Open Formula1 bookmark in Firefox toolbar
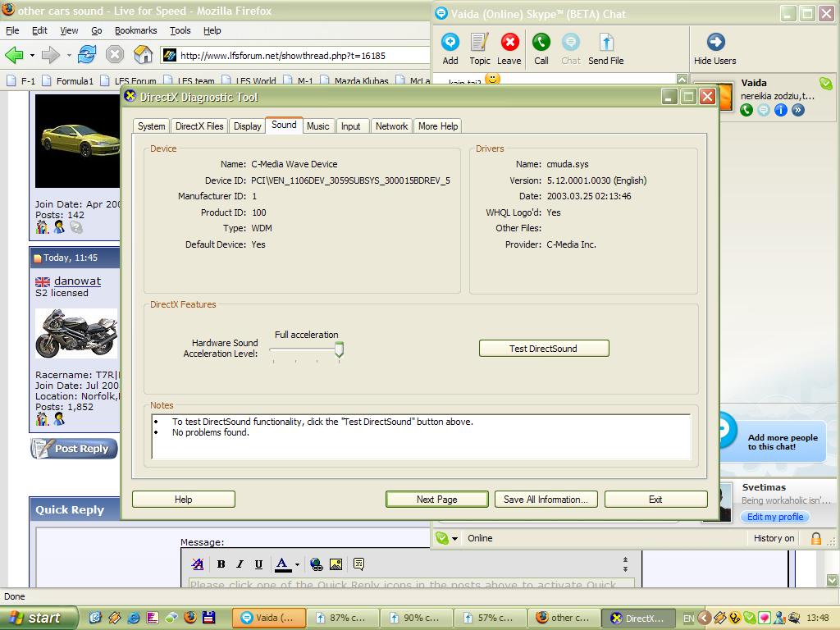Screen dimensions: 840x630 [68, 81]
